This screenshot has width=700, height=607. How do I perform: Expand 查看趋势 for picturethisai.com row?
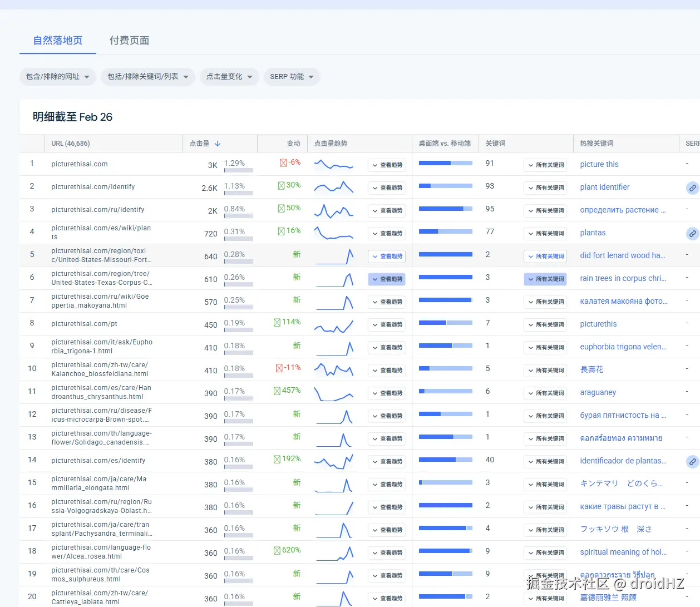[387, 165]
